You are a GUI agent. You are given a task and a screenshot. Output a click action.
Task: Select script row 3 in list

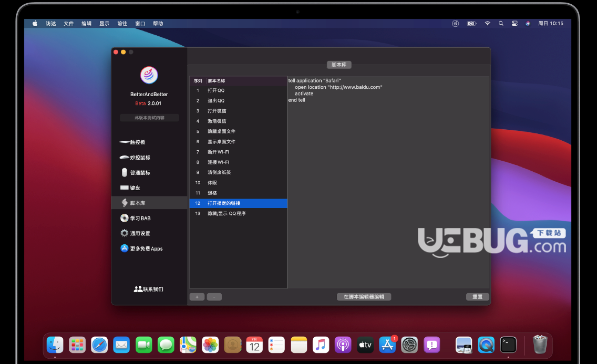click(x=238, y=111)
